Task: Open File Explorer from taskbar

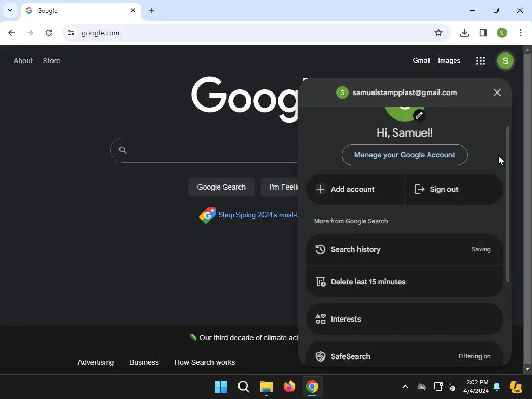Action: coord(267,387)
